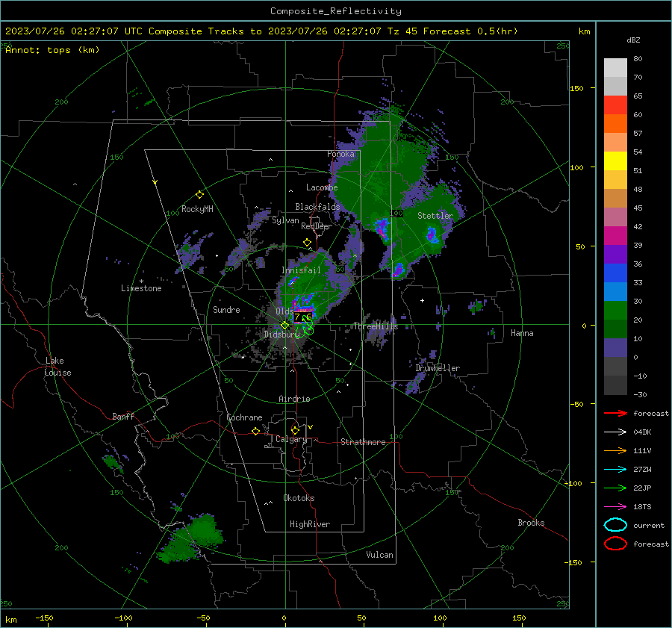Click the yellow diamond marker above Calgary
Viewport: 672px width, 628px height.
pyautogui.click(x=295, y=430)
